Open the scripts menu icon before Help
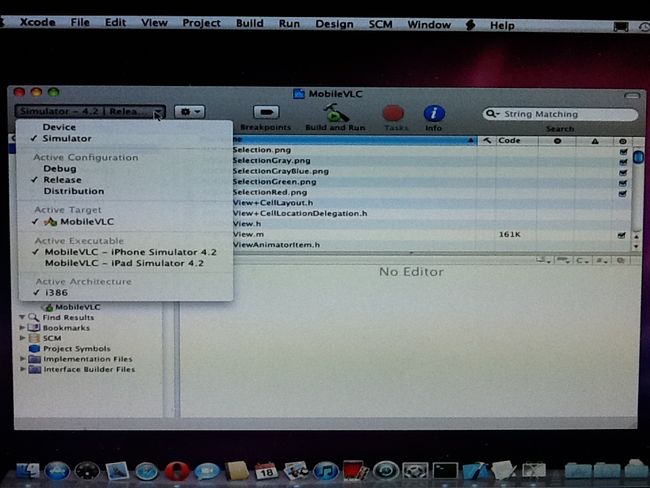Screen dimensions: 650x488 point(470,25)
